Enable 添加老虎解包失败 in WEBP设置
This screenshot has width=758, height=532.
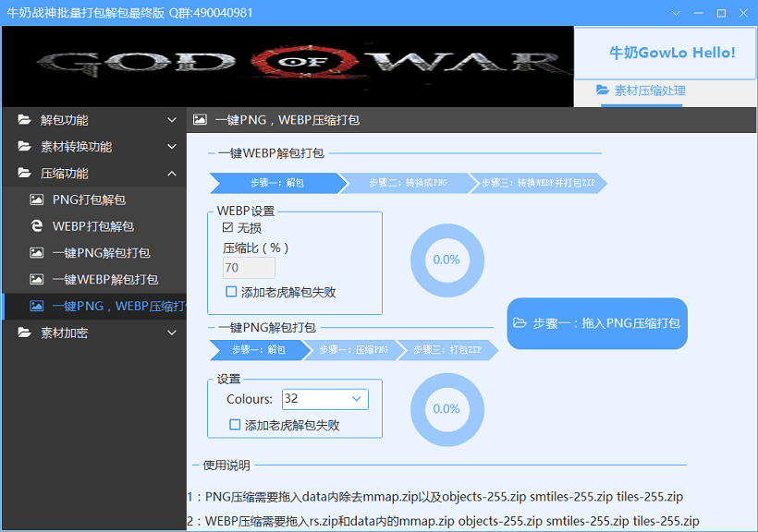(231, 292)
